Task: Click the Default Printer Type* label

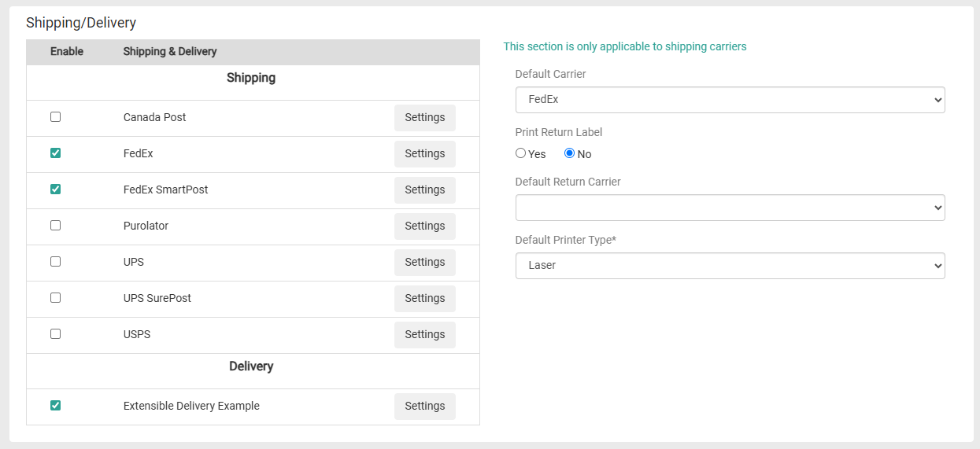Action: click(x=566, y=240)
